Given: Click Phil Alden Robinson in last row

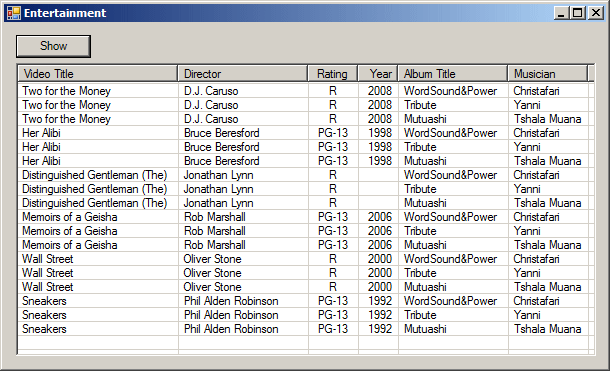Looking at the screenshot, I should [231, 329].
